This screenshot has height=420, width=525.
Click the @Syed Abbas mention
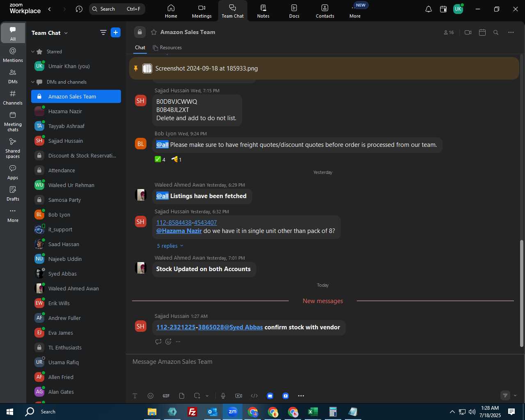(244, 327)
